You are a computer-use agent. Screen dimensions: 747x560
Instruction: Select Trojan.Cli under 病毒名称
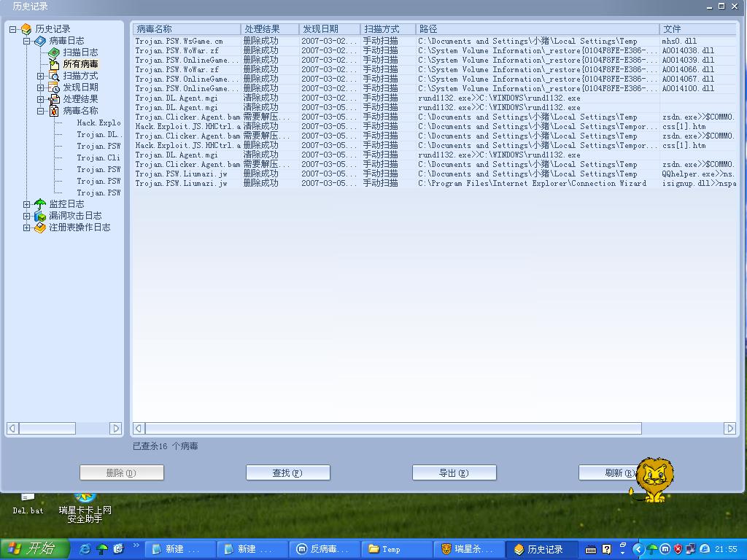pos(99,157)
